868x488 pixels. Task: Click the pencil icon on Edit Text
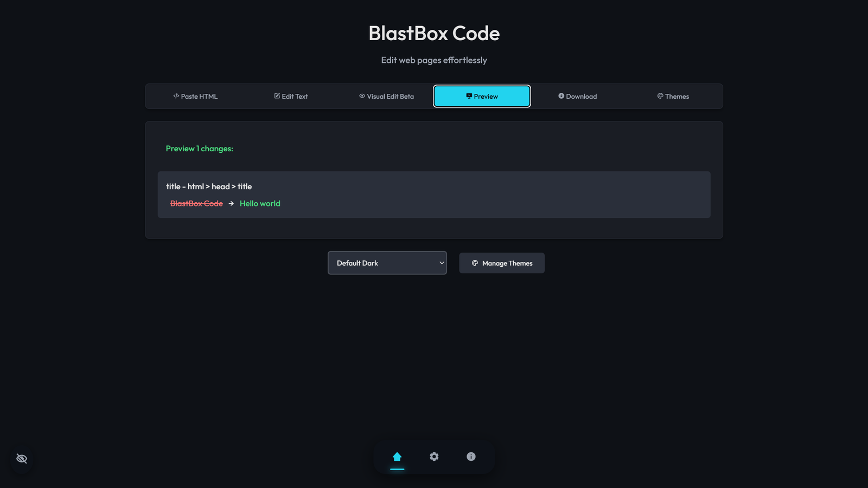tap(277, 96)
